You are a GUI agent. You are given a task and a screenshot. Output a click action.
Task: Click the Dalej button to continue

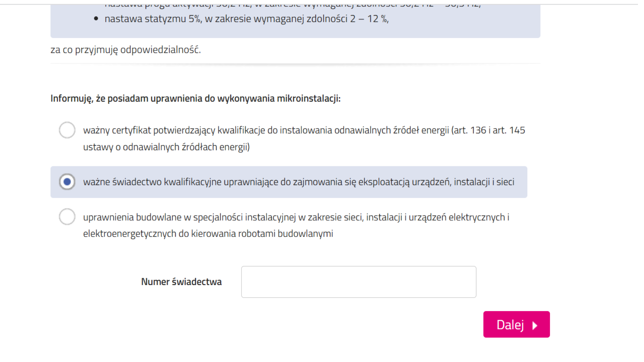point(516,324)
